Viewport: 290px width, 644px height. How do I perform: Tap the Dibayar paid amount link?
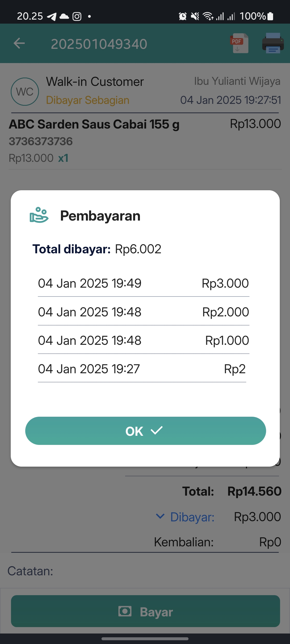pyautogui.click(x=192, y=517)
